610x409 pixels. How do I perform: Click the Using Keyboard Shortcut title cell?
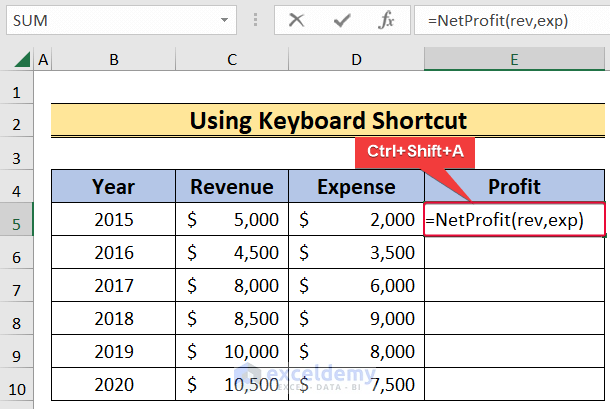click(x=328, y=122)
